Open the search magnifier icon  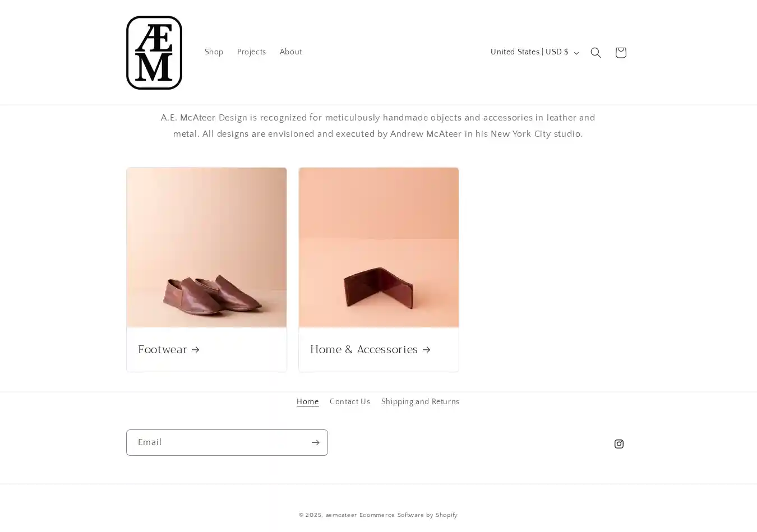pos(596,53)
